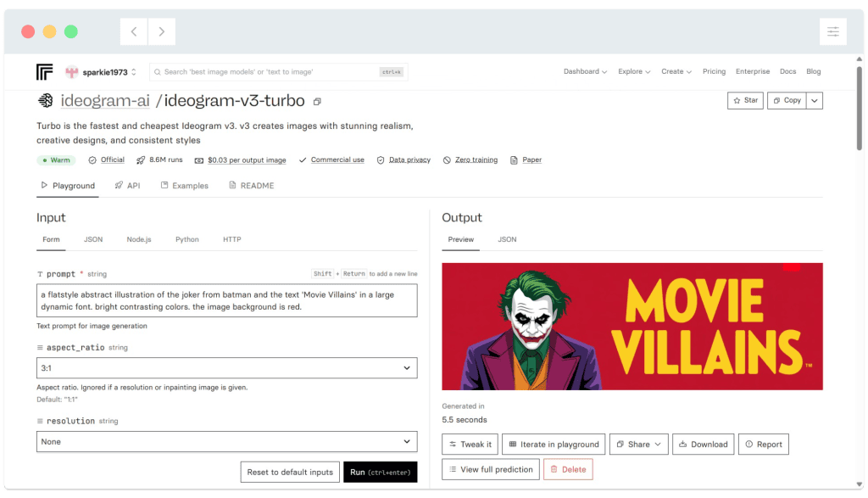
Task: Open the Blog link
Action: pos(813,71)
